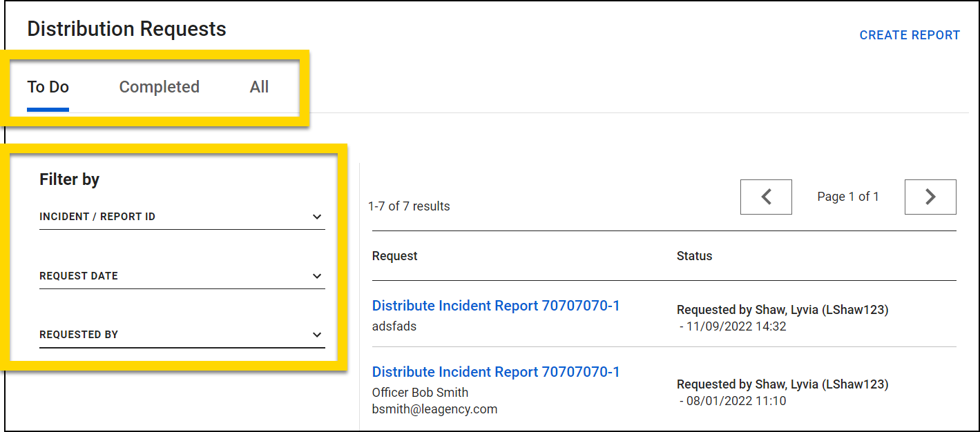Click the 1-7 of 7 results text
The width and height of the screenshot is (980, 432).
tap(409, 206)
